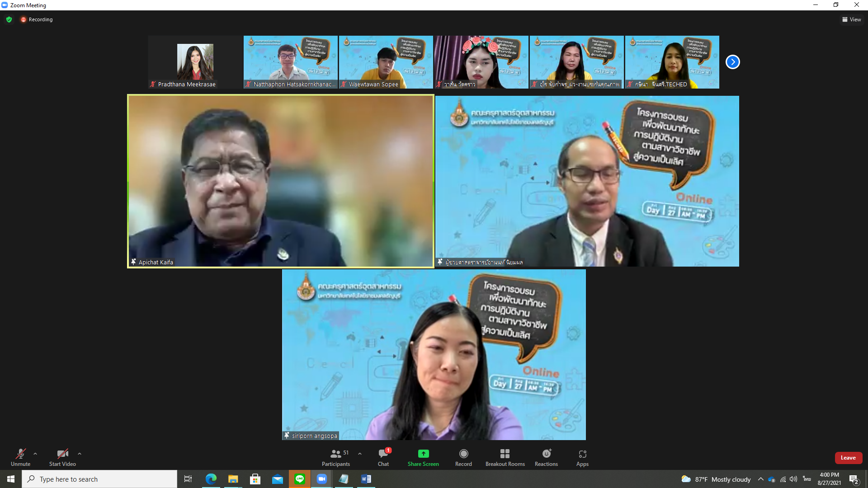
Task: Click the taskbar search box
Action: coord(99,479)
